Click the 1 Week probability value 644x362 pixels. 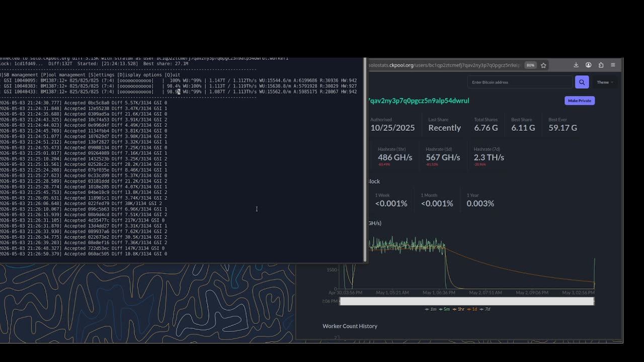(391, 203)
